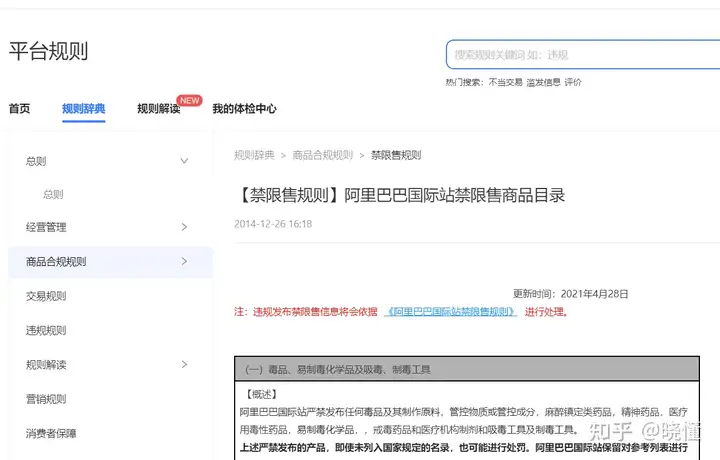Open 营销规则 in the sidebar
This screenshot has height=460, width=720.
point(46,399)
